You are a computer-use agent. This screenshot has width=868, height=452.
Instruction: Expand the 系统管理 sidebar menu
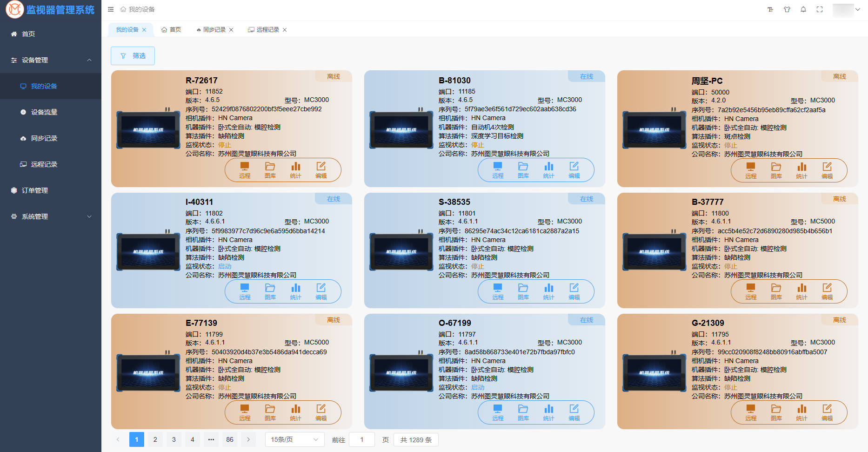[x=51, y=216]
